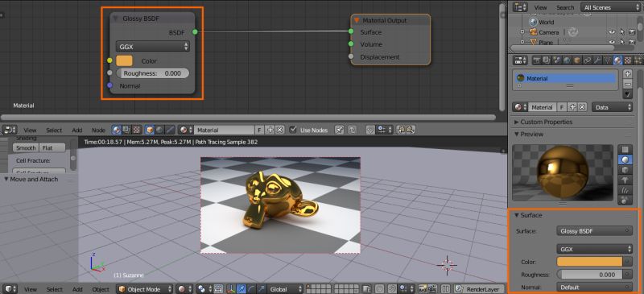Select flat plane preview shape icon
The image size is (644, 294).
point(625,148)
